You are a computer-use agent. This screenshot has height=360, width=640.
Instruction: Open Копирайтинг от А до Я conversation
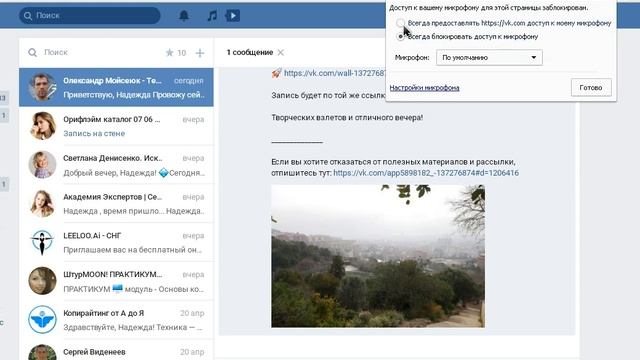click(x=116, y=320)
